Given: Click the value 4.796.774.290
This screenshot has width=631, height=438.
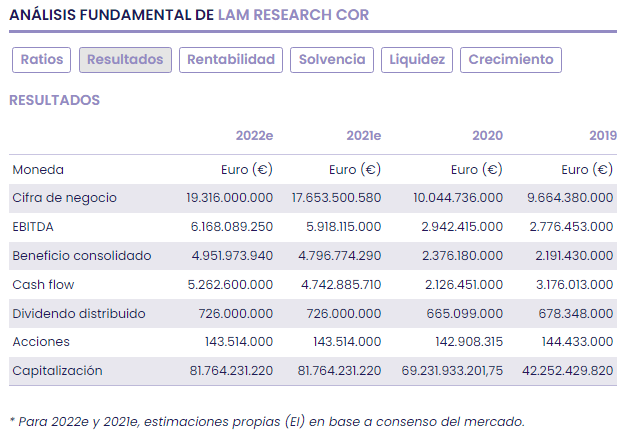Looking at the screenshot, I should [x=340, y=256].
